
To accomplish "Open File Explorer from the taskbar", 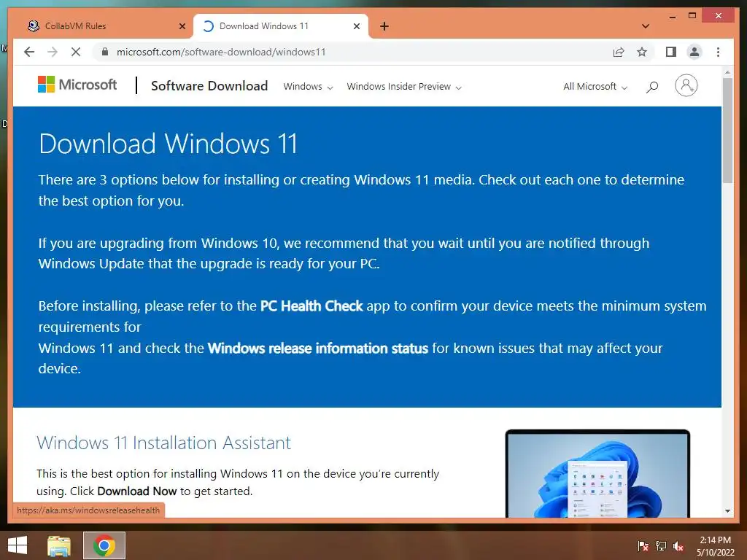I will pos(59,545).
